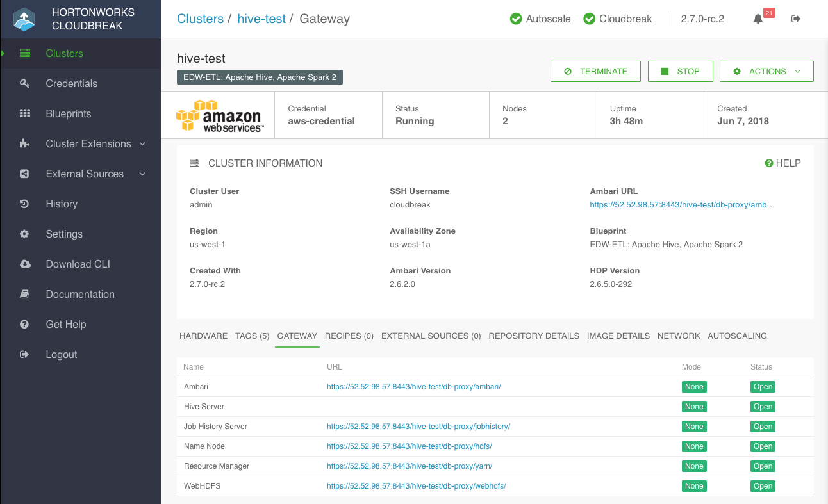Click the Logout icon in sidebar
Image resolution: width=828 pixels, height=504 pixels.
pos(25,354)
